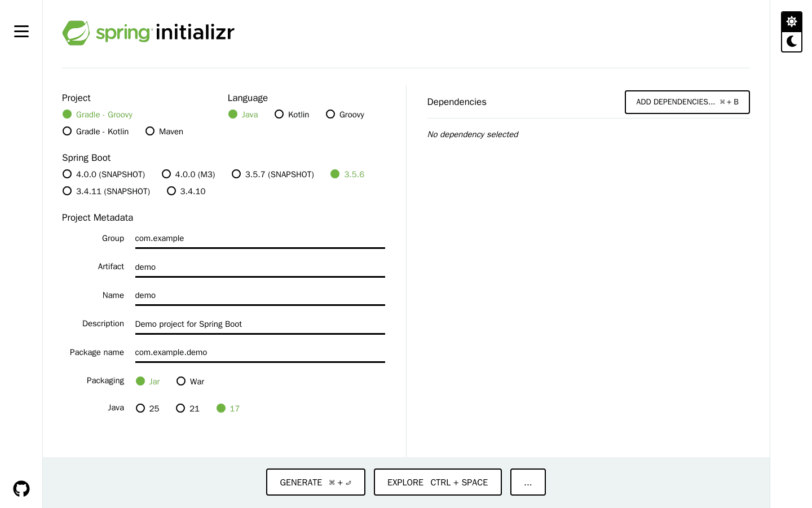Open the GitHub repository link
The image size is (812, 508).
click(21, 488)
